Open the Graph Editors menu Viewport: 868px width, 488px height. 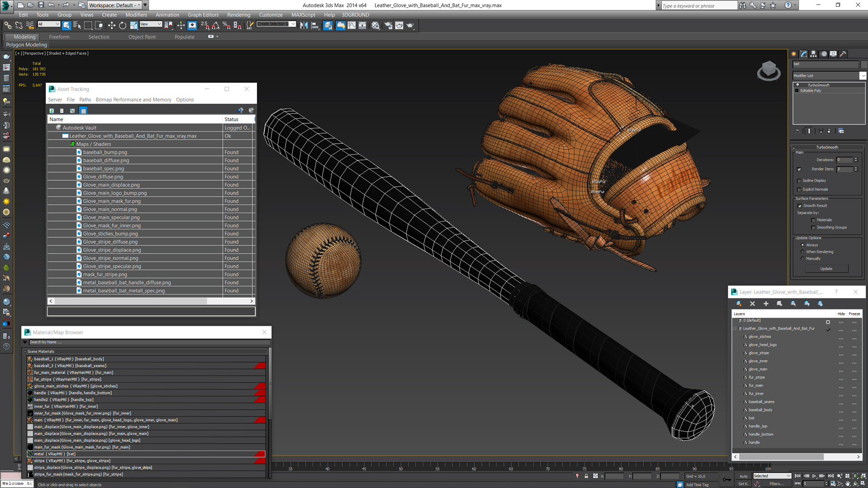203,15
